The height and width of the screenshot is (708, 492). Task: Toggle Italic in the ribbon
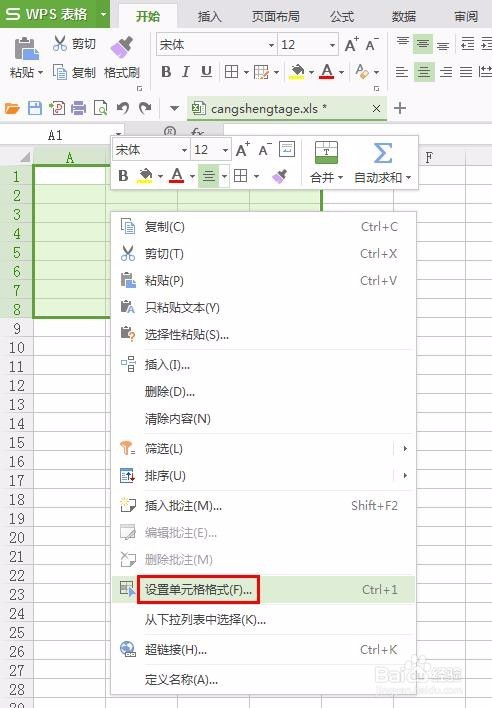coord(186,71)
